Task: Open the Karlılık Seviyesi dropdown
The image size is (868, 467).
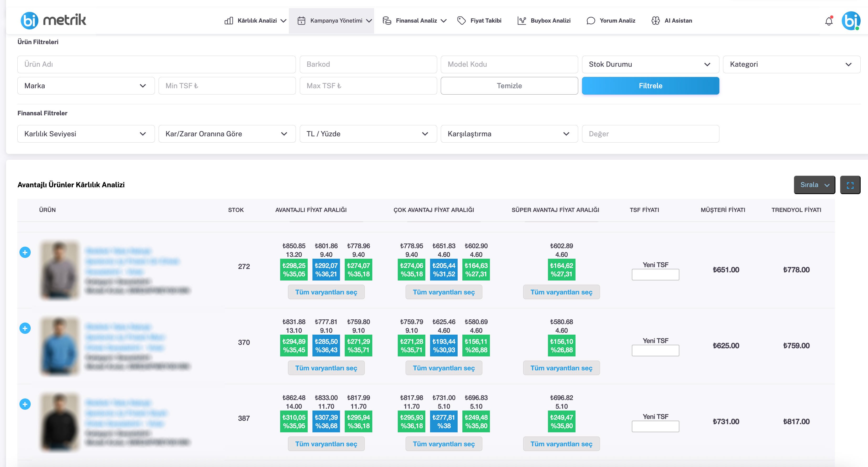Action: click(x=86, y=134)
